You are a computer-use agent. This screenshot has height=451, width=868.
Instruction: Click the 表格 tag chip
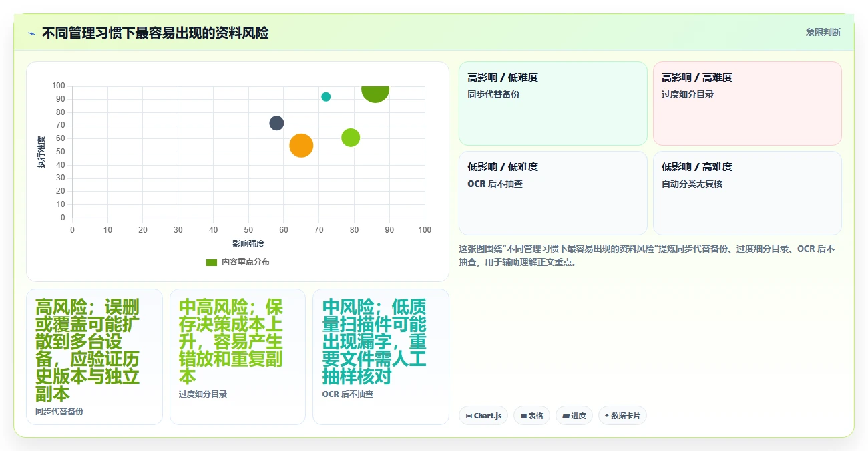(x=532, y=416)
